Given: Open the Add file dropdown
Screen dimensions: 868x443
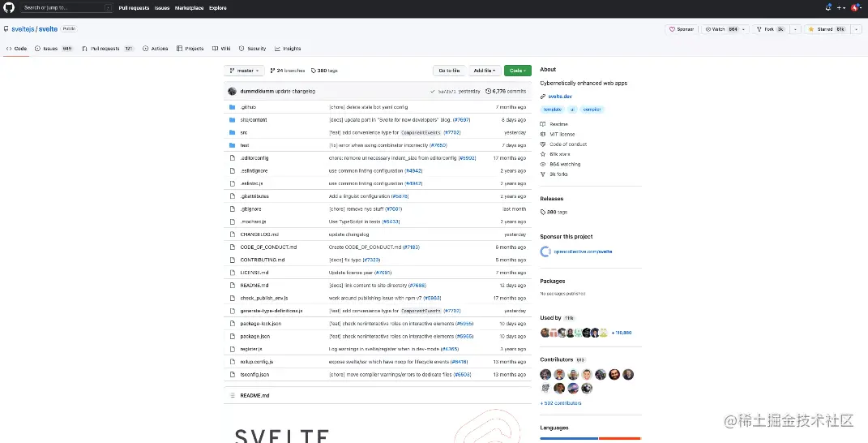Looking at the screenshot, I should [485, 71].
